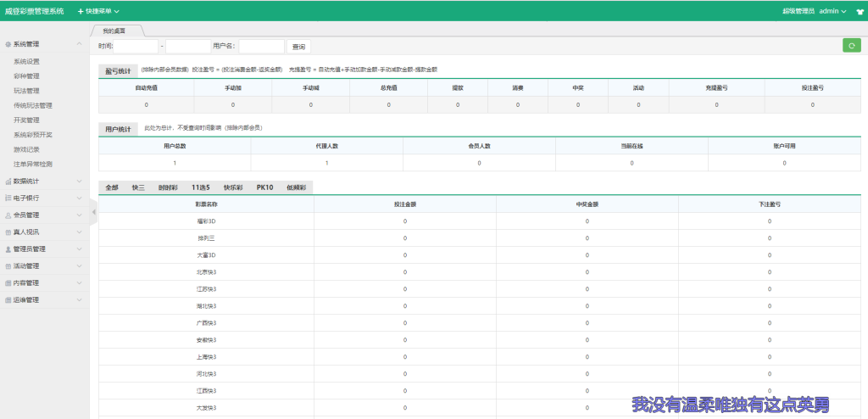This screenshot has height=419, width=868.
Task: Click the 系统管理 gear icon in sidebar
Action: pyautogui.click(x=8, y=44)
